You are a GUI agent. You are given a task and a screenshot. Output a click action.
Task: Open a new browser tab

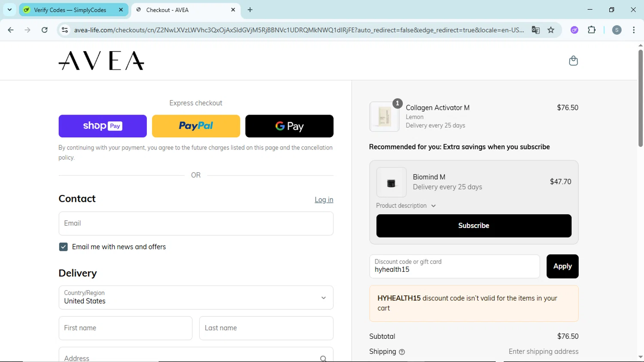(x=250, y=9)
